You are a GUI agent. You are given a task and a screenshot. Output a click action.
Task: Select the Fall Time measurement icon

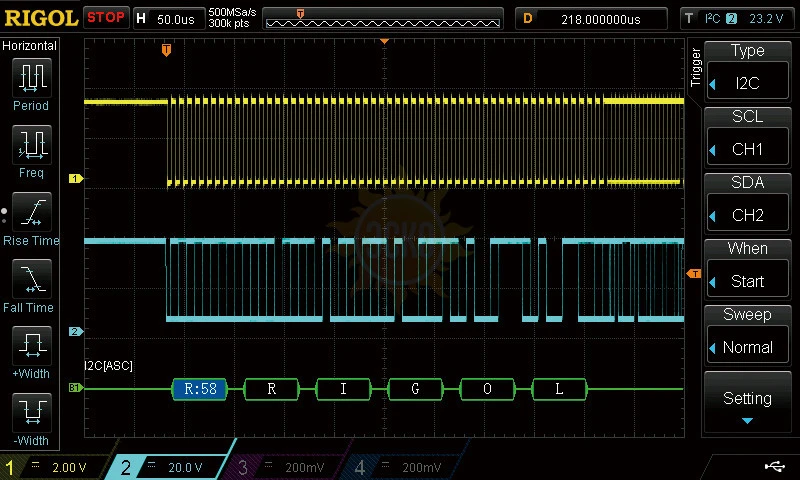[x=32, y=279]
